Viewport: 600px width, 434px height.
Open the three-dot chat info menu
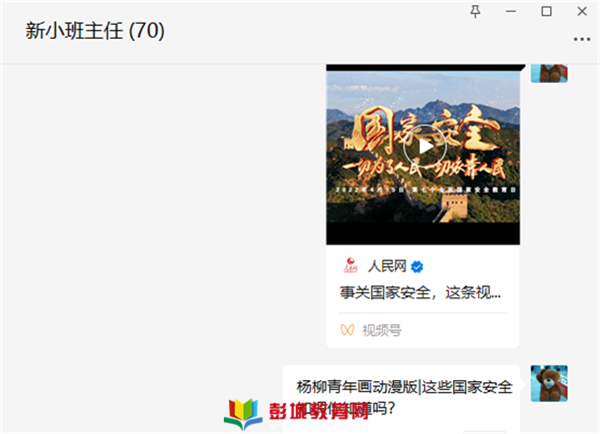pyautogui.click(x=582, y=39)
